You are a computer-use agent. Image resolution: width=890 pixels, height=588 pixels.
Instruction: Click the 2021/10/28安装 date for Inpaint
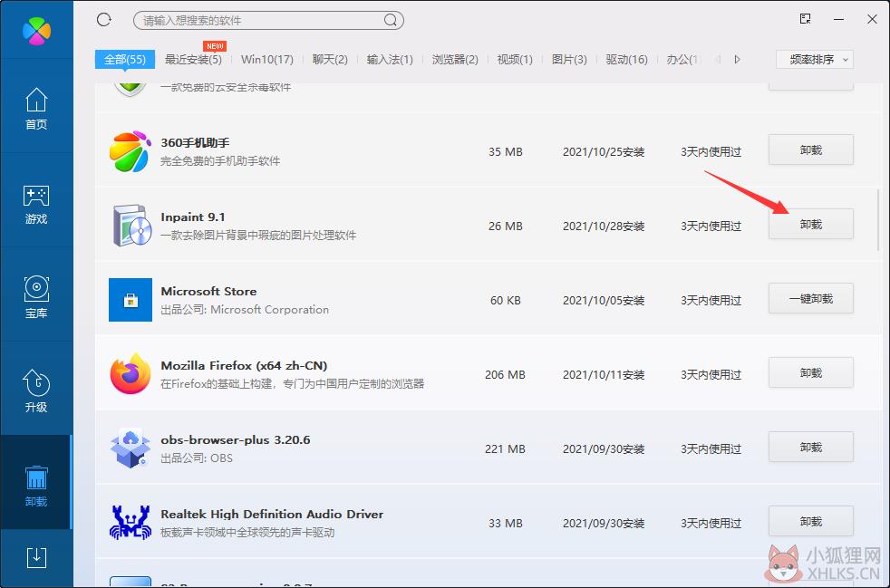point(604,227)
